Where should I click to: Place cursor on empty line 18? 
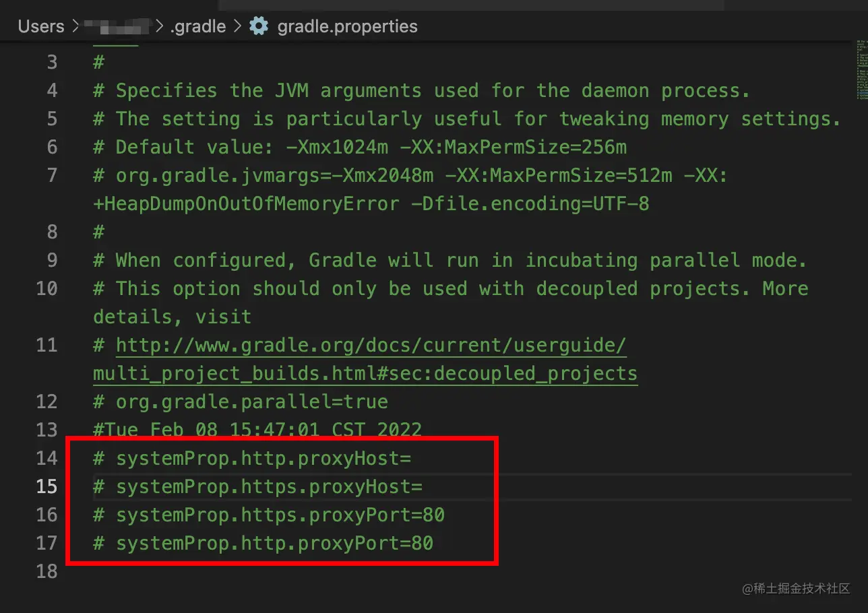[x=270, y=571]
